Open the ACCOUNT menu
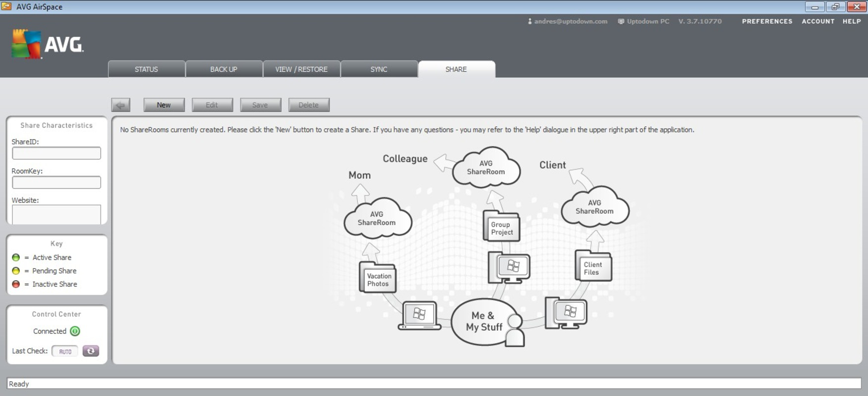This screenshot has width=868, height=396. pyautogui.click(x=818, y=21)
